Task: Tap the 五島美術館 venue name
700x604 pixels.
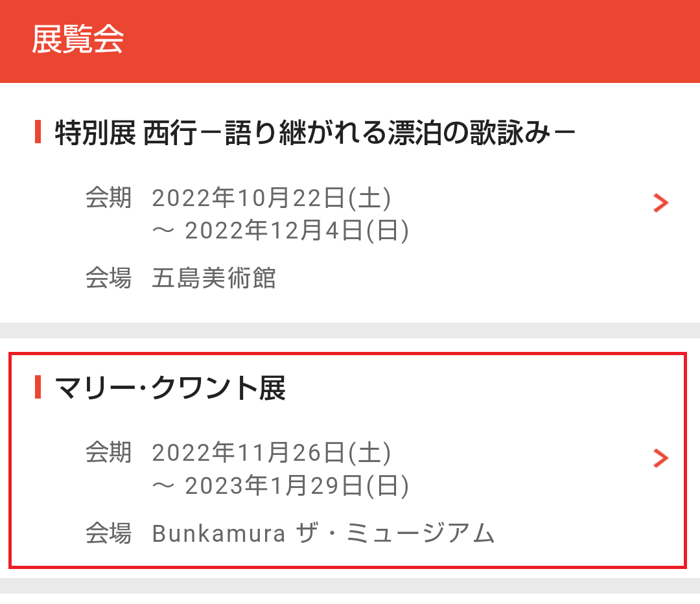Action: (214, 278)
